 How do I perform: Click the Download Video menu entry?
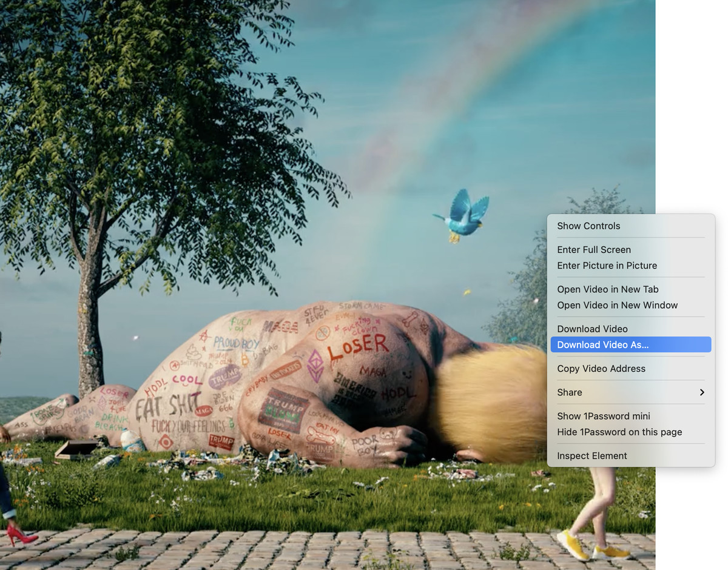coord(592,329)
